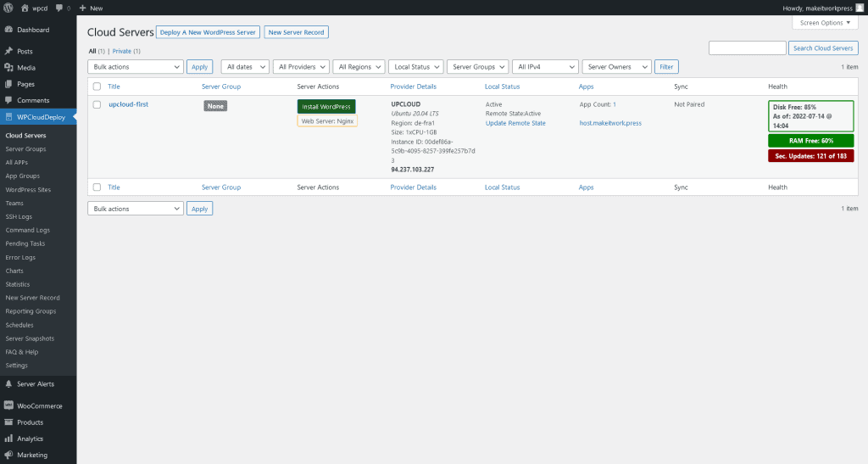Screen dimensions: 868x464
Task: Click the Media icon in sidebar
Action: [8, 68]
